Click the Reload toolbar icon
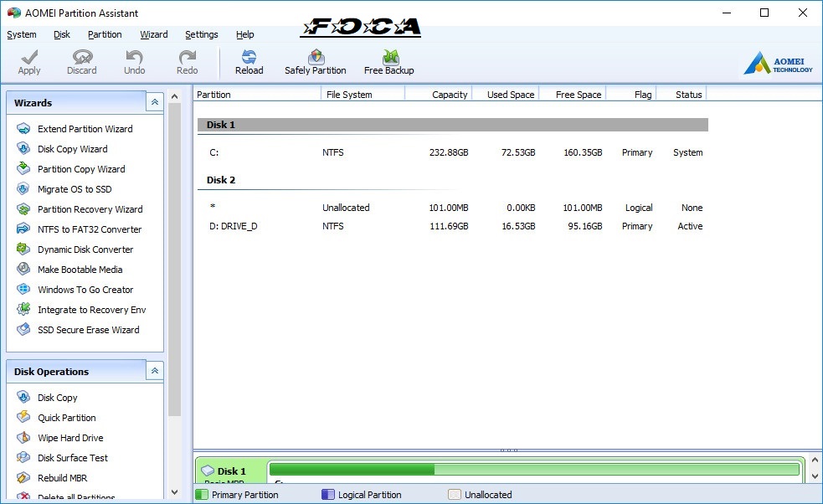The image size is (823, 504). pos(249,57)
